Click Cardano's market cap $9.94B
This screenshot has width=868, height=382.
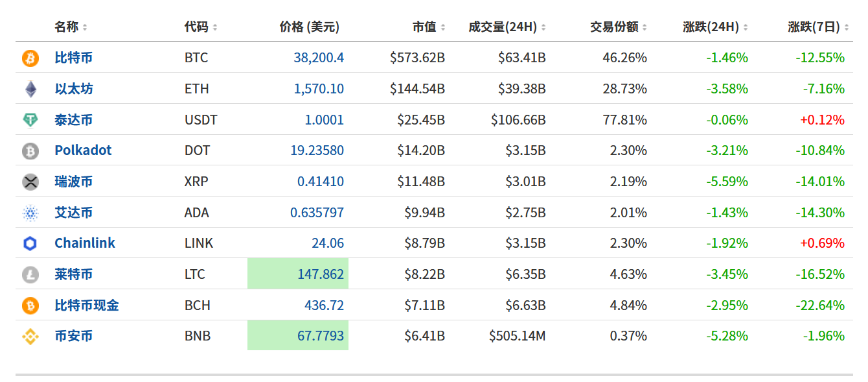click(424, 213)
